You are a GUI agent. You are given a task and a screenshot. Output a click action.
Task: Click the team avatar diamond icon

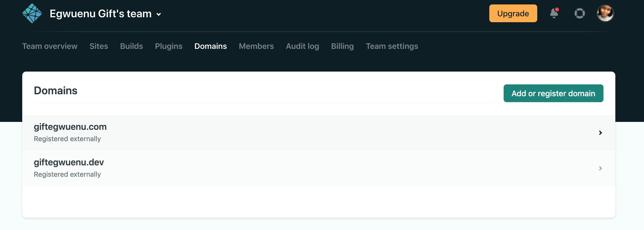tap(33, 13)
